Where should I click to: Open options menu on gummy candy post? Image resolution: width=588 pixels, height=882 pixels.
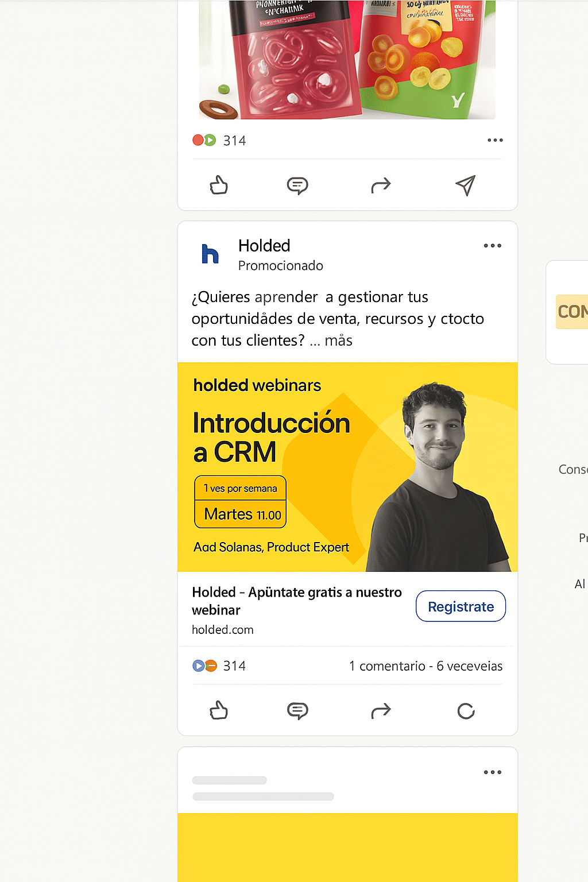[x=495, y=140]
